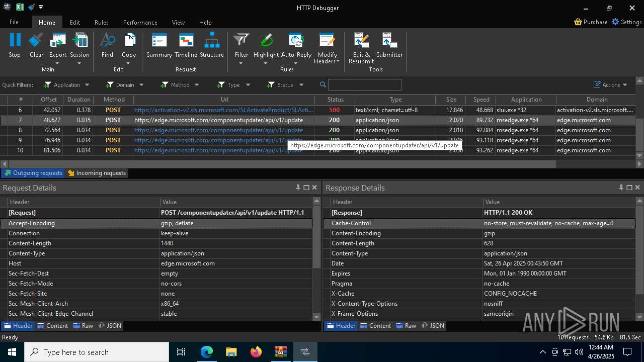Maximize the Response Details panel
644x362 pixels.
pos(629,188)
